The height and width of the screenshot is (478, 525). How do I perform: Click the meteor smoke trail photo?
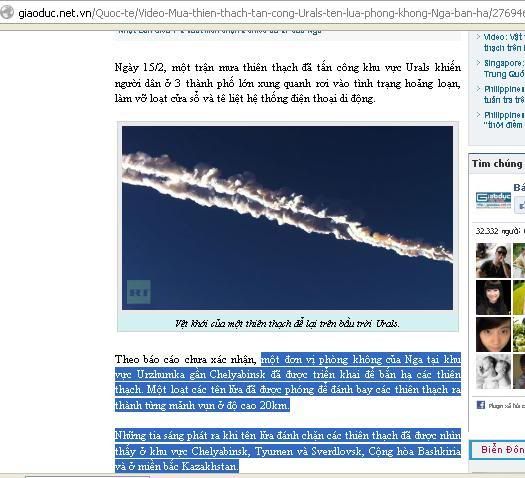point(287,218)
